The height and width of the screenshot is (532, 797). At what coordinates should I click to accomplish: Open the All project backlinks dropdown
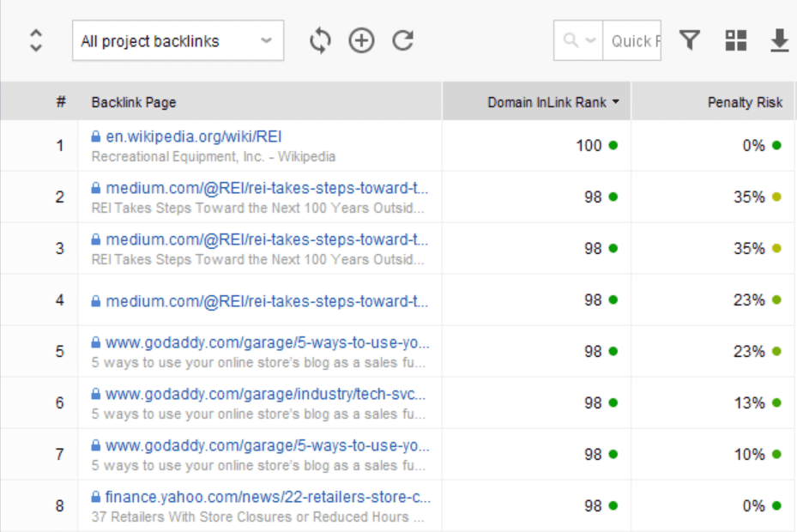178,40
